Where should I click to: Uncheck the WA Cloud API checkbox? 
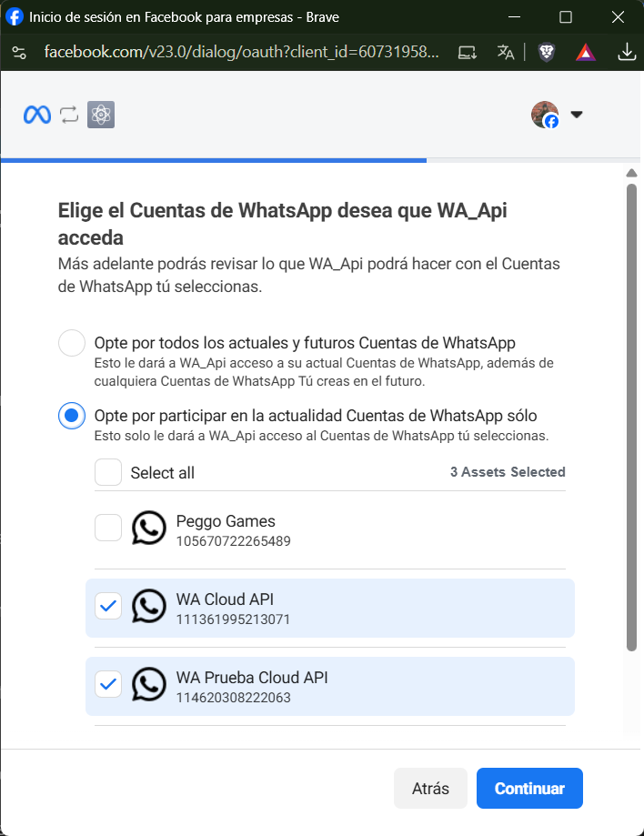coord(108,606)
